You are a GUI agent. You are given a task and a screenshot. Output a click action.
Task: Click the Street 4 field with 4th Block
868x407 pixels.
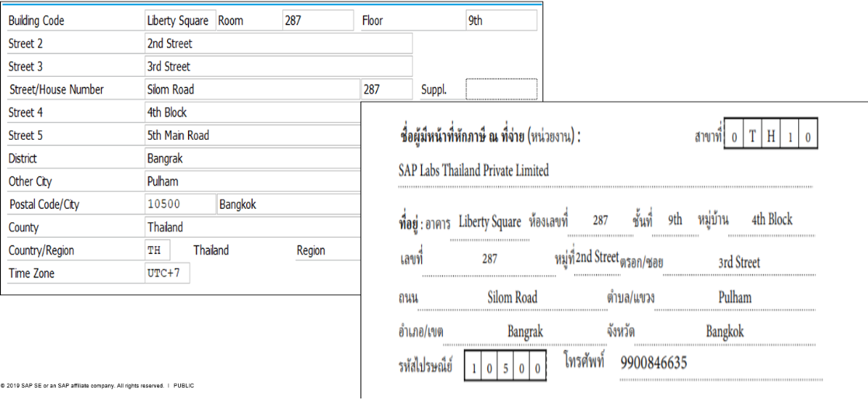pos(253,113)
